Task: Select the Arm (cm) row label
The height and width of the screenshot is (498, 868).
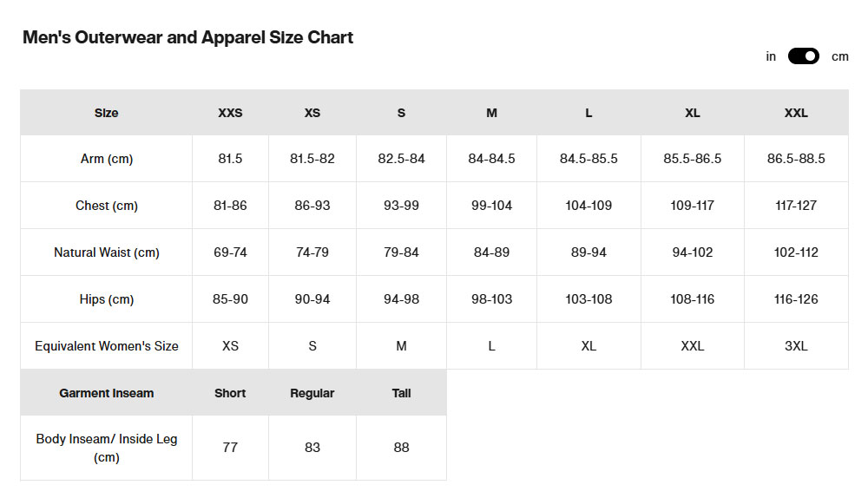Action: pyautogui.click(x=107, y=159)
